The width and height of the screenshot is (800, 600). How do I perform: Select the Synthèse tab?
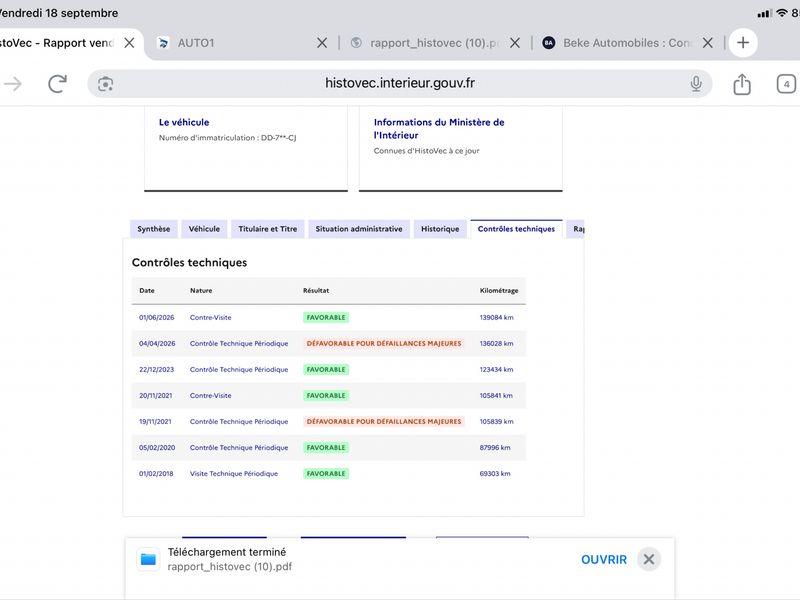[154, 229]
